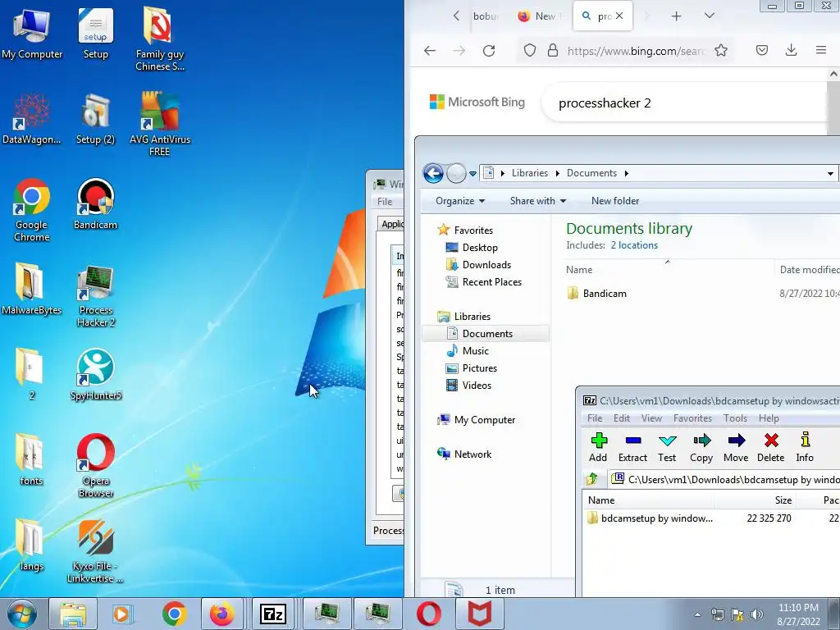Open the View menu in 7-Zip

coord(651,418)
